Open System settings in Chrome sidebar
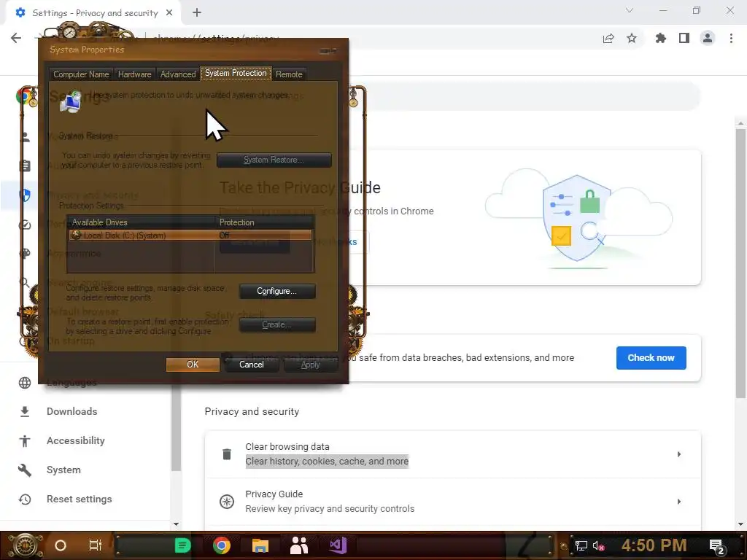 tap(64, 470)
